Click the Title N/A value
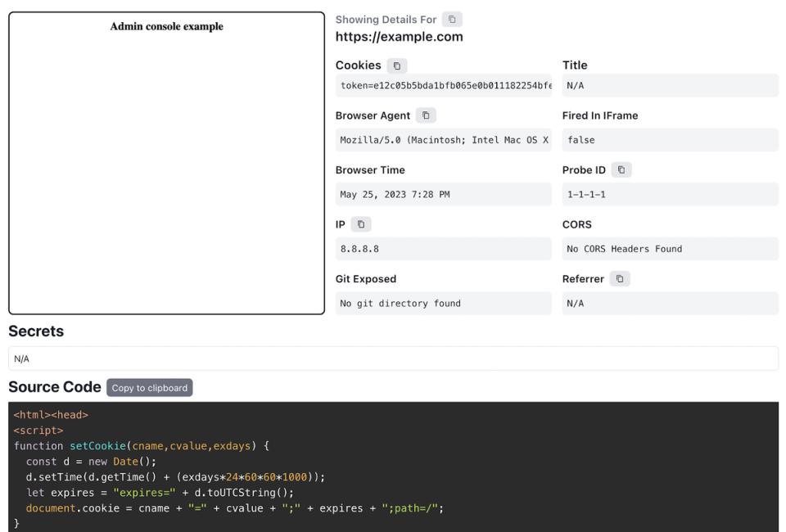This screenshot has width=786, height=532. click(x=671, y=86)
